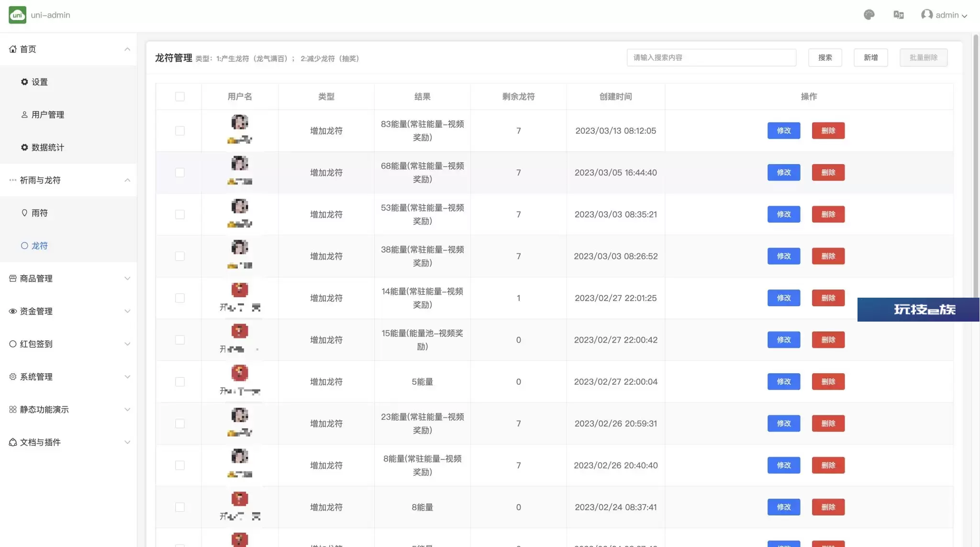Toggle the select-all header checkbox

180,97
